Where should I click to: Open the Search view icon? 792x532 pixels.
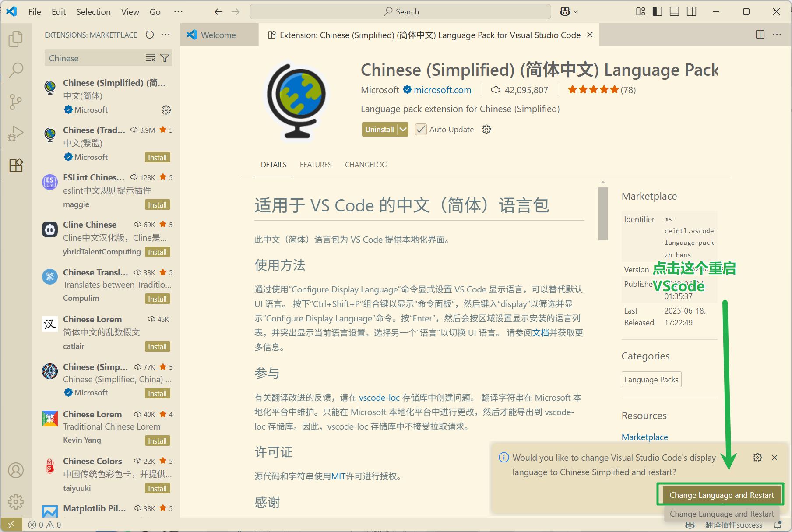click(x=16, y=70)
